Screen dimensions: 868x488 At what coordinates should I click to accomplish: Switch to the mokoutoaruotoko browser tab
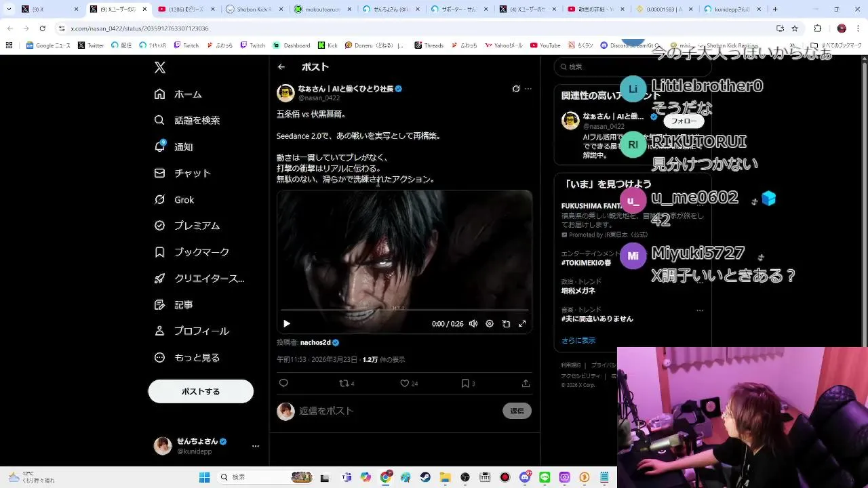tap(321, 9)
